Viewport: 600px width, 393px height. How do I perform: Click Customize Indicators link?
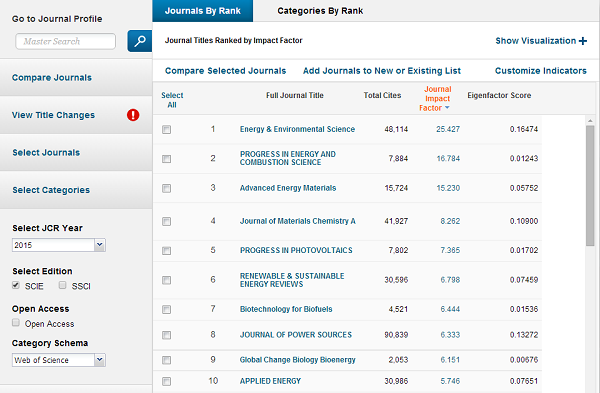point(541,71)
